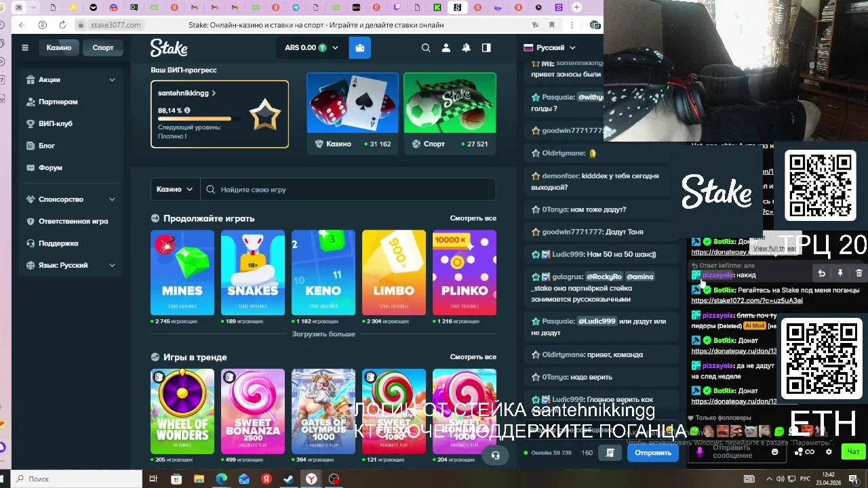Open the Спорт category card
Image resolution: width=868 pixels, height=488 pixels.
click(x=450, y=113)
